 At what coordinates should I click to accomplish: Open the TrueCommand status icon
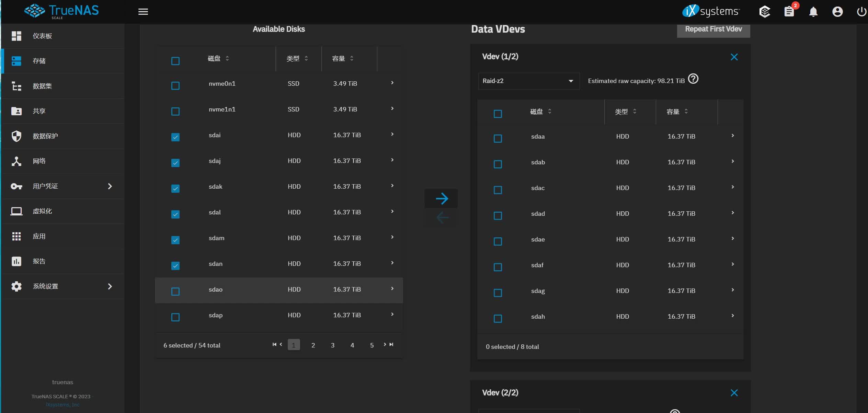click(765, 12)
